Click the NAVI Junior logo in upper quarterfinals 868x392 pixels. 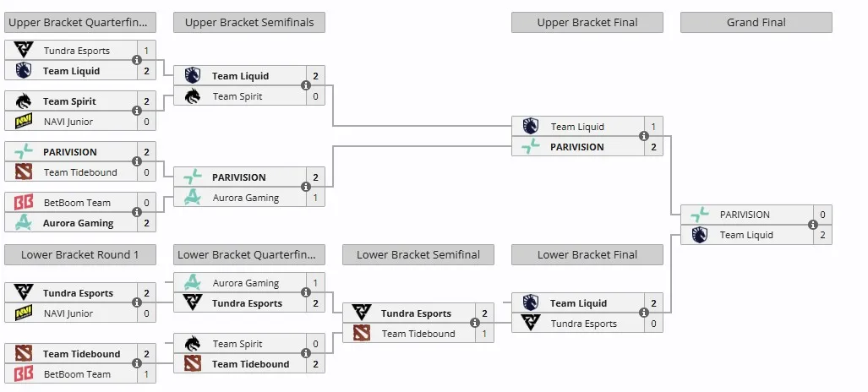[x=24, y=122]
